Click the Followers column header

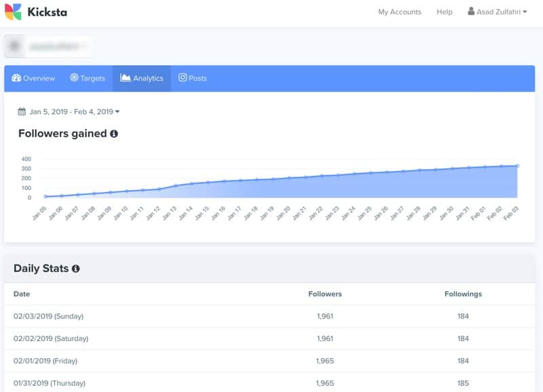(x=325, y=294)
